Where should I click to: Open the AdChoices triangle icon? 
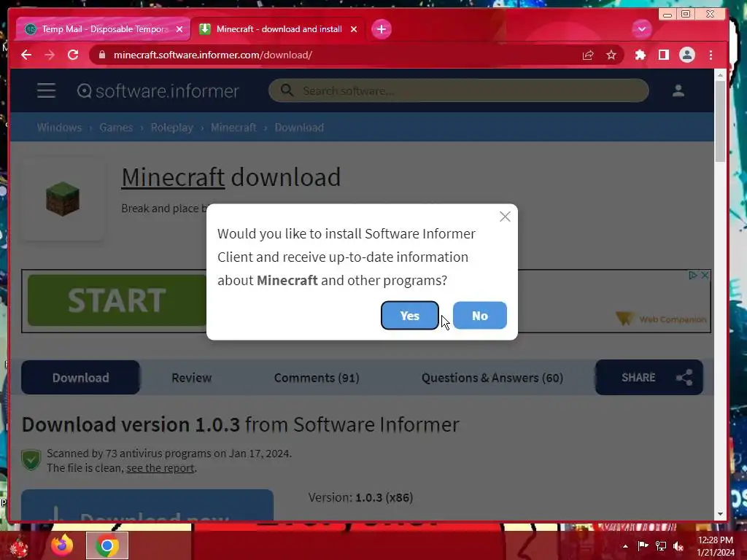point(693,275)
